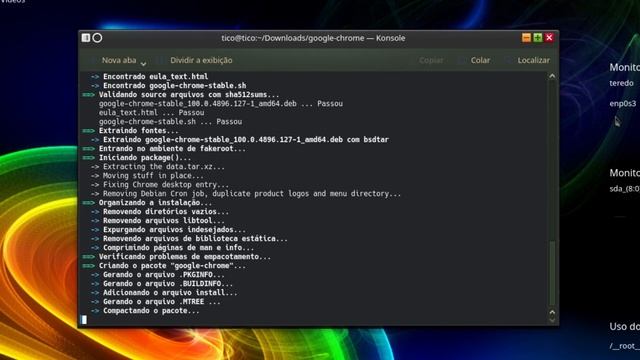
Task: Click the line "Extraindo fontes..."
Action: tap(139, 131)
